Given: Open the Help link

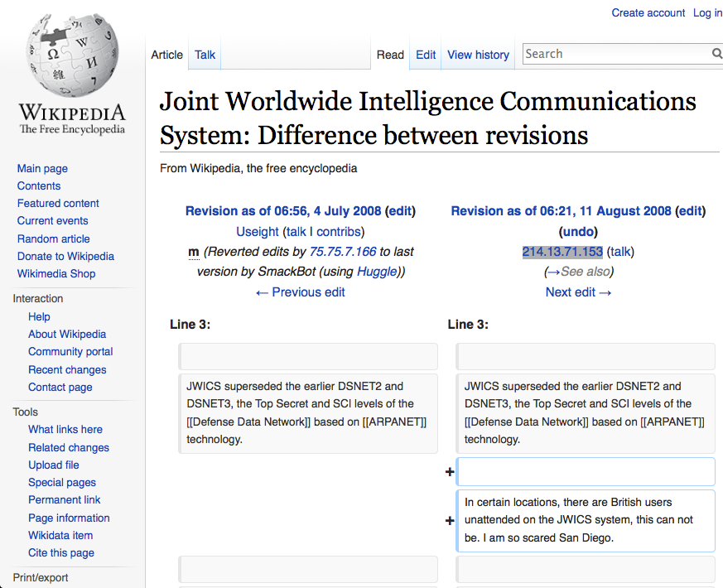Looking at the screenshot, I should pyautogui.click(x=39, y=317).
